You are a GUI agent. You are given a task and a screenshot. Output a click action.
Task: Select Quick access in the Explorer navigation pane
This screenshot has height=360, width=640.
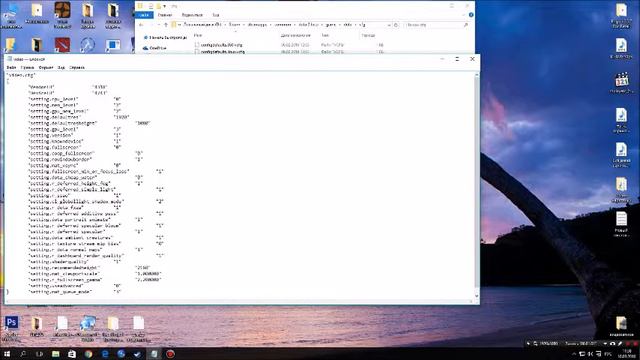[x=165, y=38]
